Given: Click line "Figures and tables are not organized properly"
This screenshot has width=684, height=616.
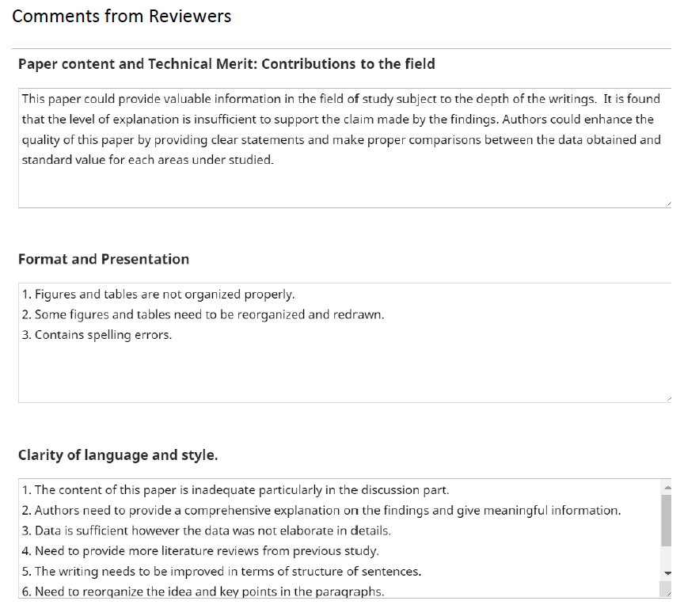Looking at the screenshot, I should pos(158,295).
